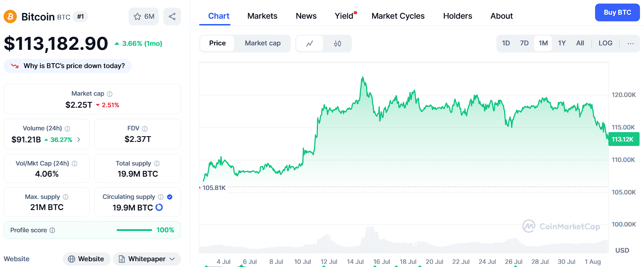644x267 pixels.
Task: Click Market cap info icon
Action: 110,94
